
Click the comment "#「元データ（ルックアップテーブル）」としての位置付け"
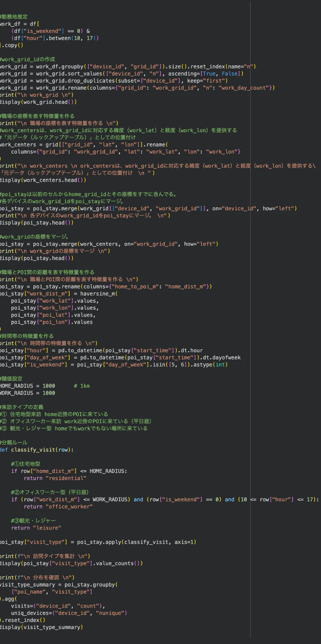(x=68, y=137)
